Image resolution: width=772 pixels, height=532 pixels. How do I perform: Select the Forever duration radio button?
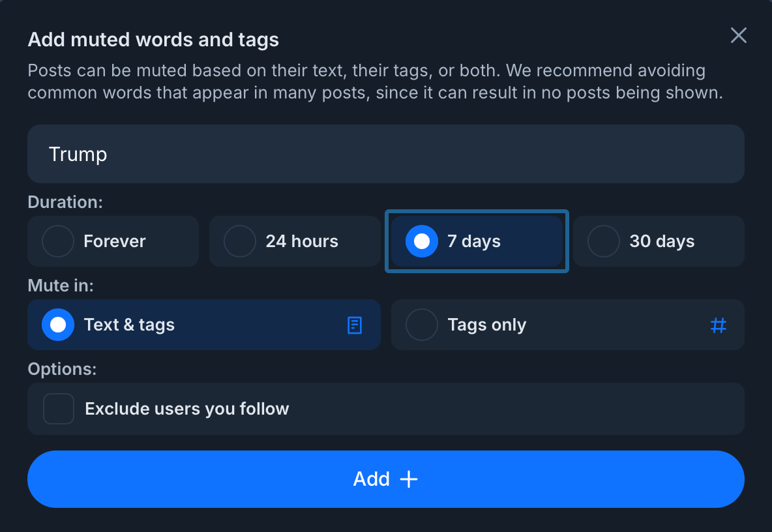click(58, 241)
